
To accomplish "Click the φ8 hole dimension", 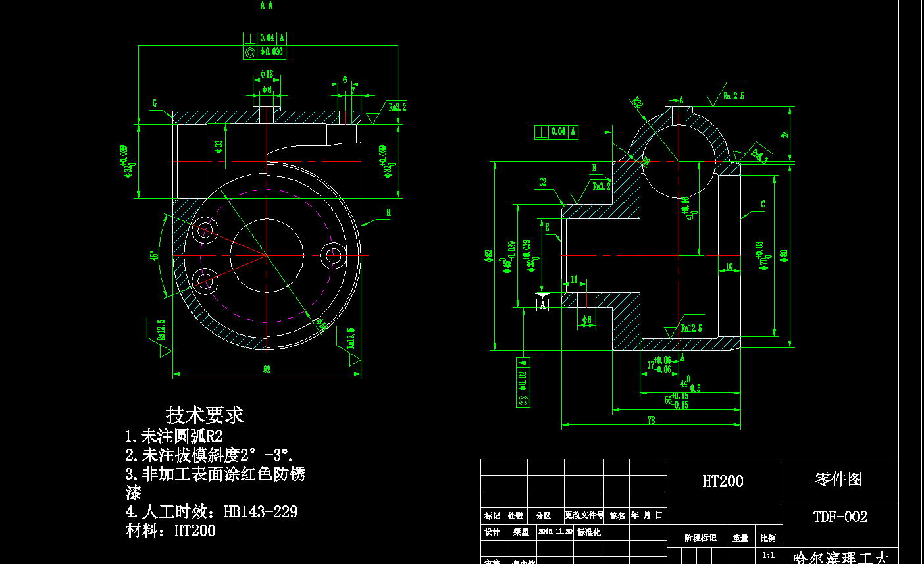I will point(586,320).
